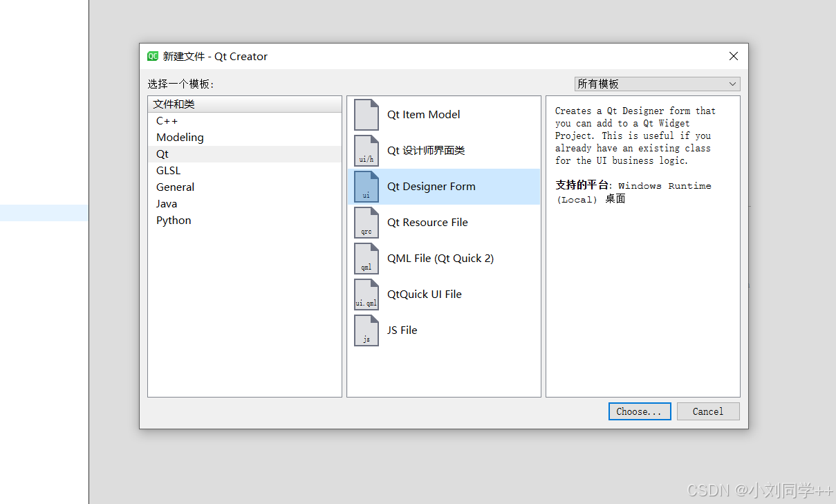Choose the JS File template label
Image resolution: width=836 pixels, height=504 pixels.
tap(402, 330)
